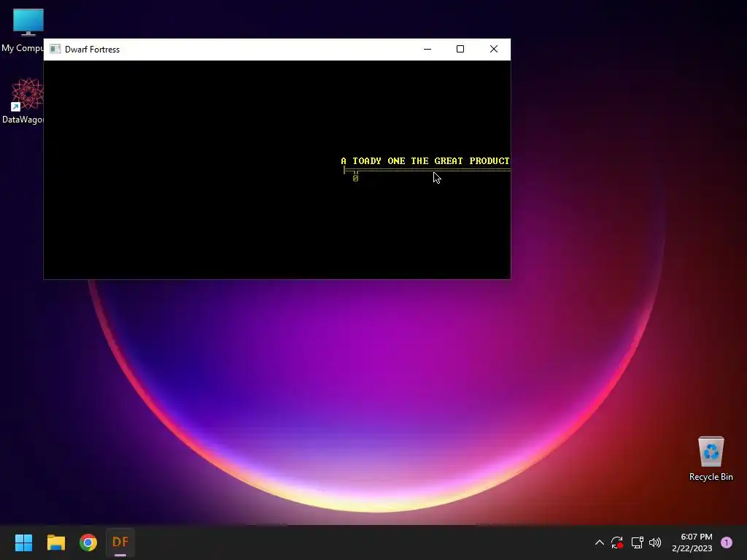This screenshot has height=560, width=747.
Task: Select the Recycle Bin desktop icon
Action: click(x=711, y=459)
